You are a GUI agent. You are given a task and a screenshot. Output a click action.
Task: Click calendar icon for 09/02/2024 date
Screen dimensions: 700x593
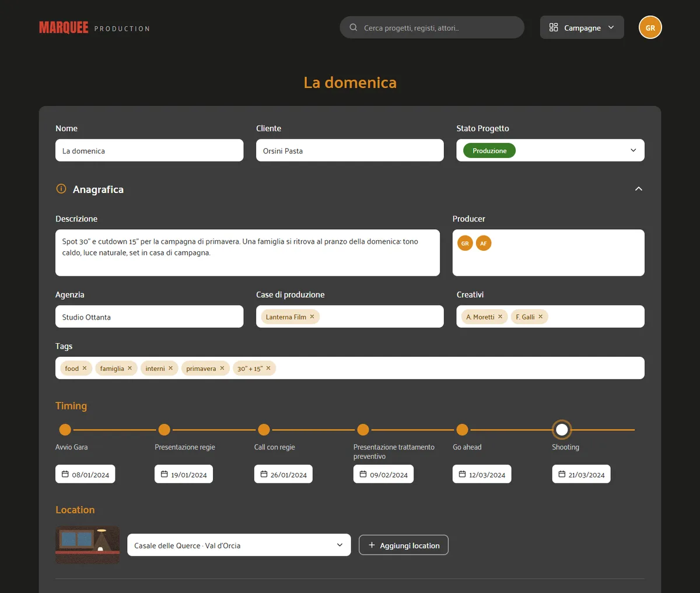point(363,474)
